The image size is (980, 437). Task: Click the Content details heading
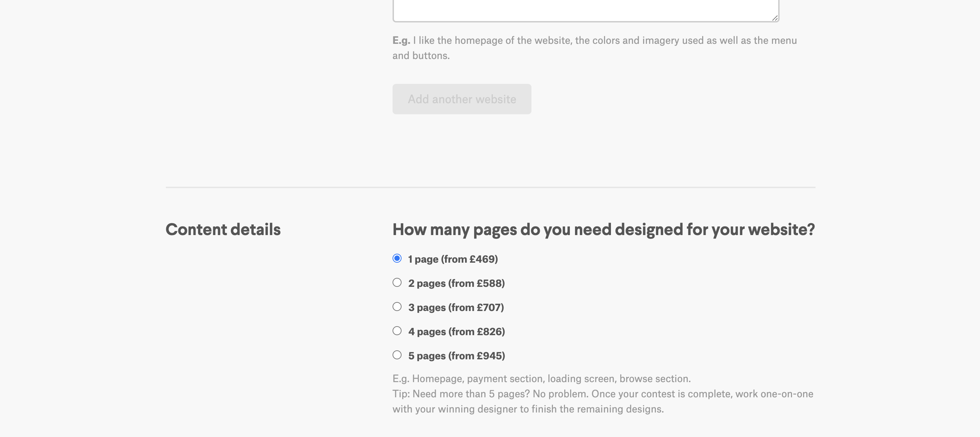(223, 230)
